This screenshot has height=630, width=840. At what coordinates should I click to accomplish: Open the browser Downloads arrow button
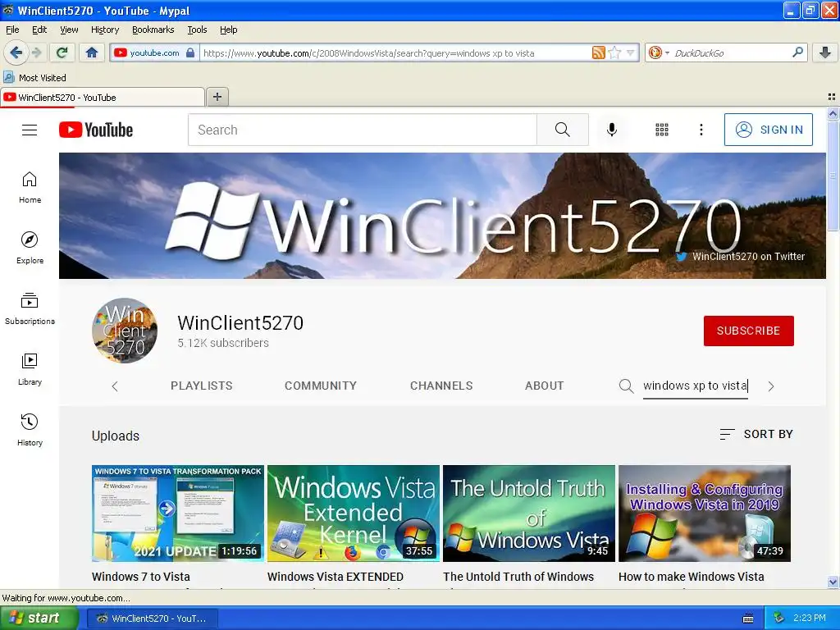pos(825,52)
